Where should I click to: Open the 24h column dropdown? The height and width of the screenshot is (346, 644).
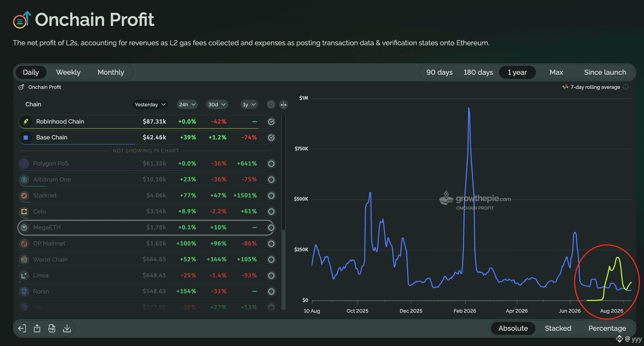point(187,105)
